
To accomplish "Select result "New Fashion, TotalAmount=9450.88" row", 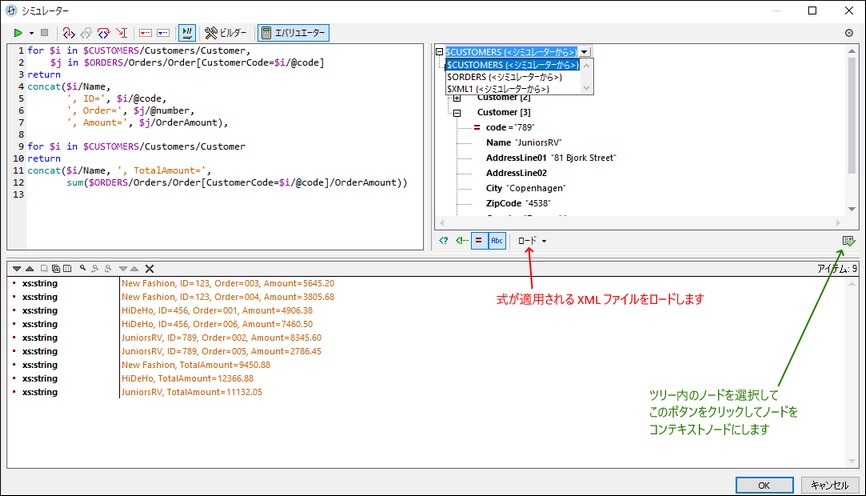I will pos(196,365).
